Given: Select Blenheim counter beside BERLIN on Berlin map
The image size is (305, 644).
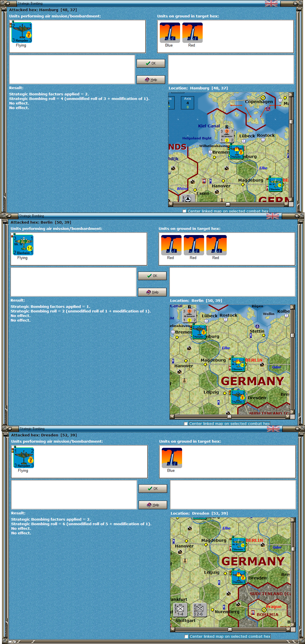Looking at the screenshot, I should click(x=238, y=364).
